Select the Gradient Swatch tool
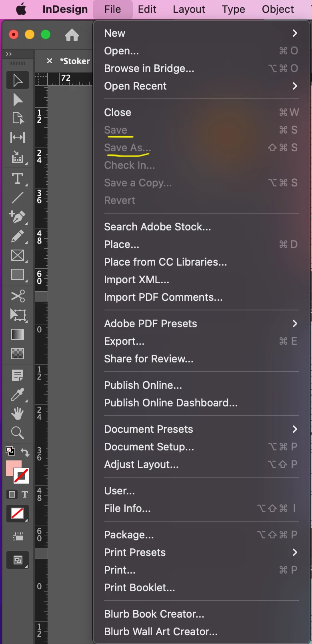The image size is (312, 644). 18,334
